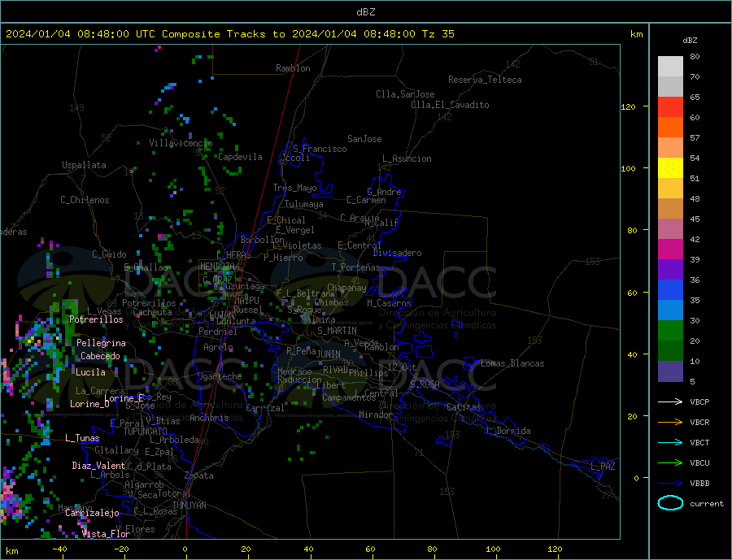The width and height of the screenshot is (732, 560).
Task: Click the Potrerillos white label
Action: [x=96, y=319]
